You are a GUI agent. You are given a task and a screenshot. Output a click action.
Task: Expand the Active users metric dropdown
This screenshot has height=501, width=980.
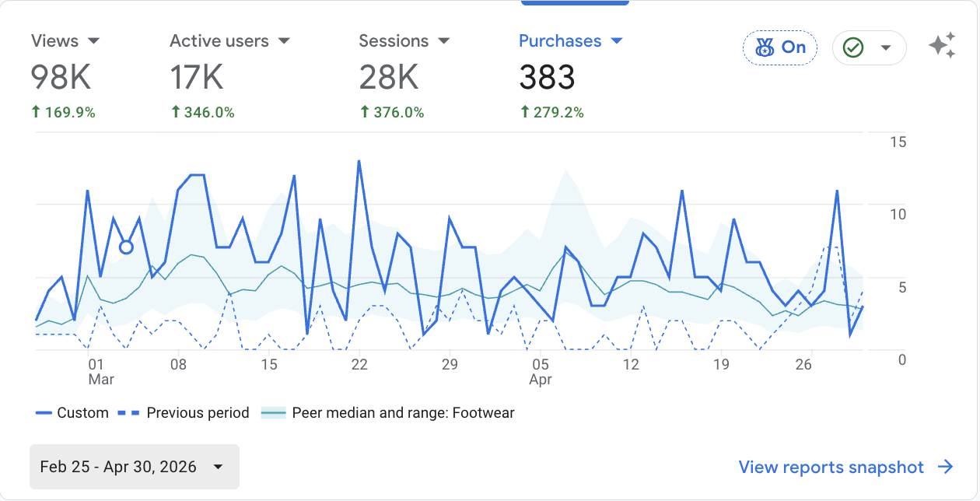click(284, 40)
